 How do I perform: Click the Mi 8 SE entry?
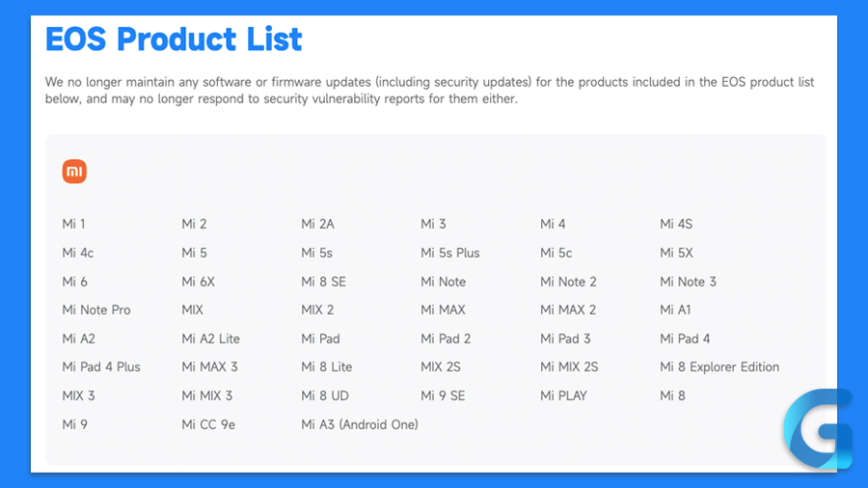coord(323,282)
